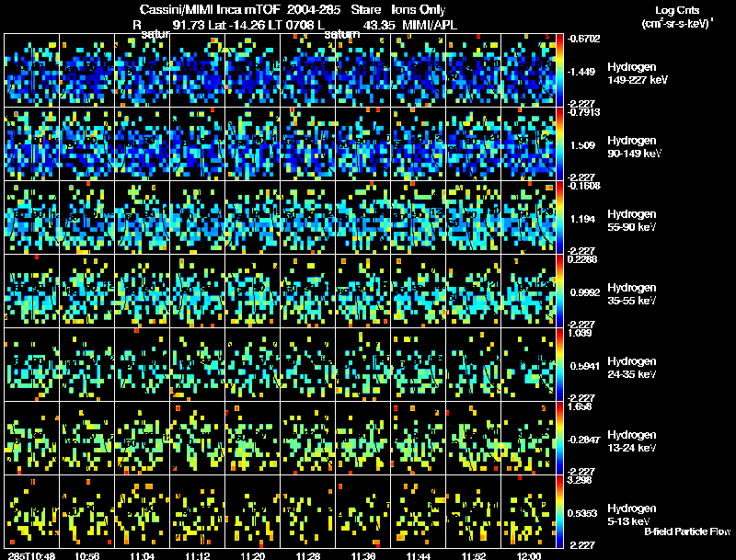The image size is (736, 560).
Task: Click the colorbar value '0.9992'
Action: tap(585, 292)
